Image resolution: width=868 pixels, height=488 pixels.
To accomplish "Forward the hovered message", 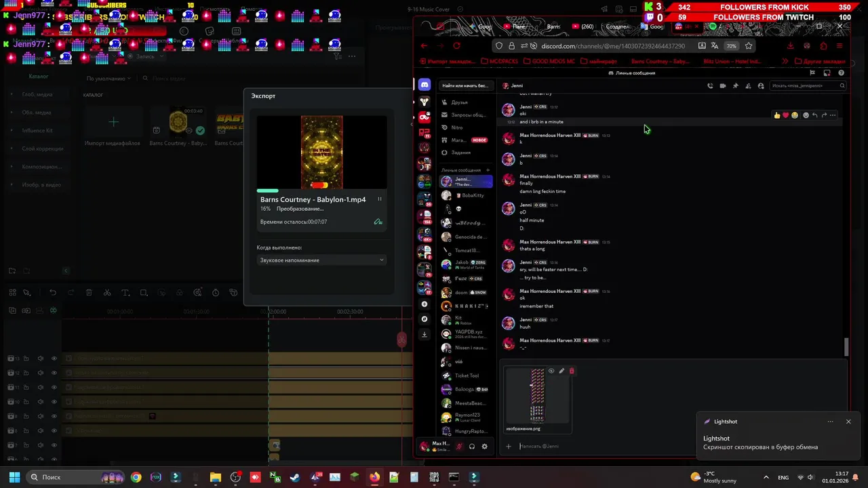I will click(824, 115).
